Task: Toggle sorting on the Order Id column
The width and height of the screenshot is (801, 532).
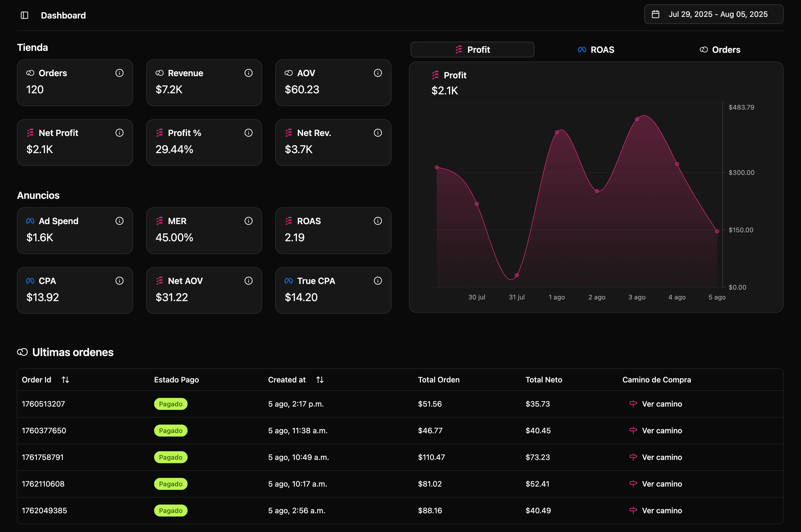Action: click(x=65, y=380)
